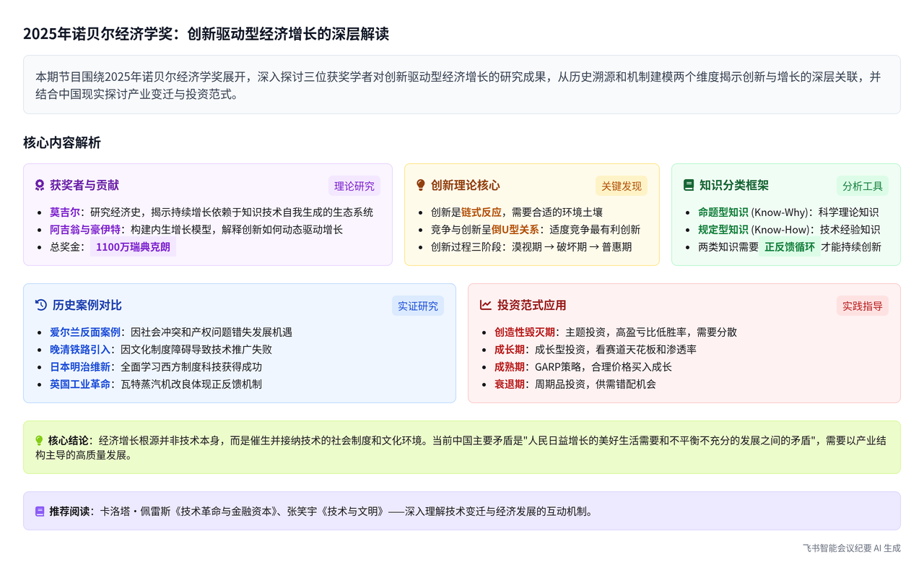
Task: Click the green lightbulb icon beside 核心结论
Action: coord(39,441)
